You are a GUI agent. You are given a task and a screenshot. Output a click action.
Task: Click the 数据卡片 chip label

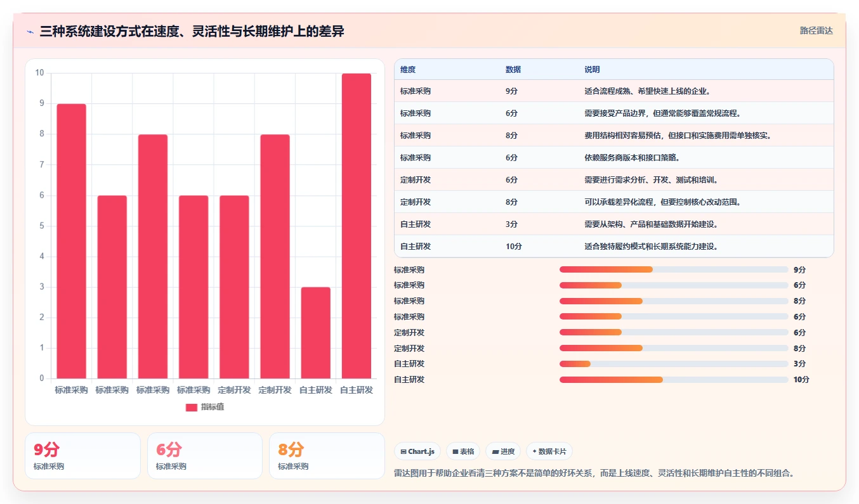553,452
